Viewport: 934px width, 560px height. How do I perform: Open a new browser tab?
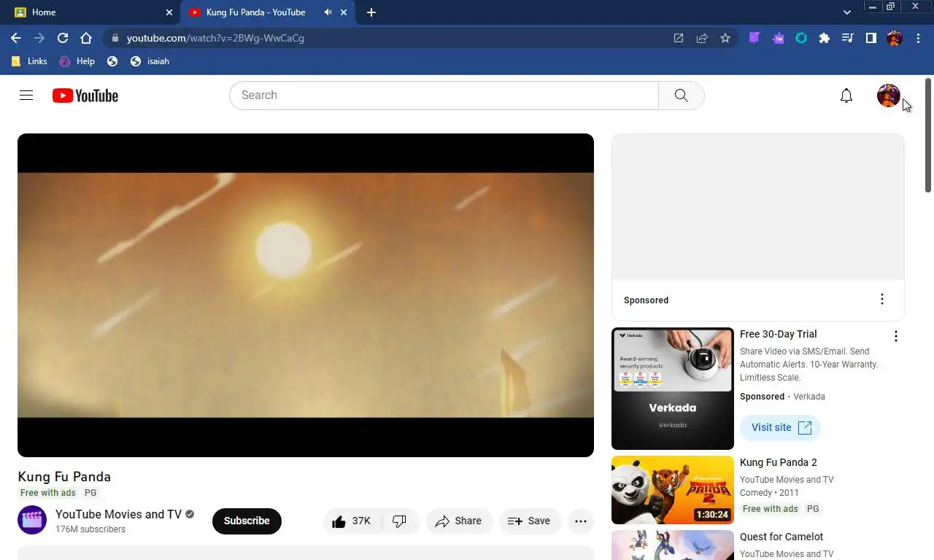coord(371,12)
